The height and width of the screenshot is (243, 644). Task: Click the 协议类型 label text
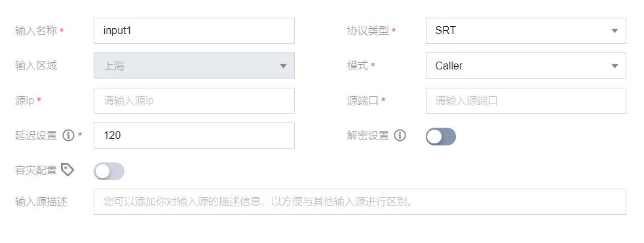[x=368, y=31]
